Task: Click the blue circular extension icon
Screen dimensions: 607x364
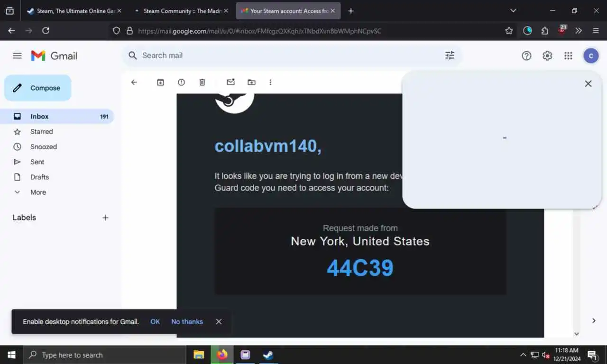Action: (x=527, y=31)
